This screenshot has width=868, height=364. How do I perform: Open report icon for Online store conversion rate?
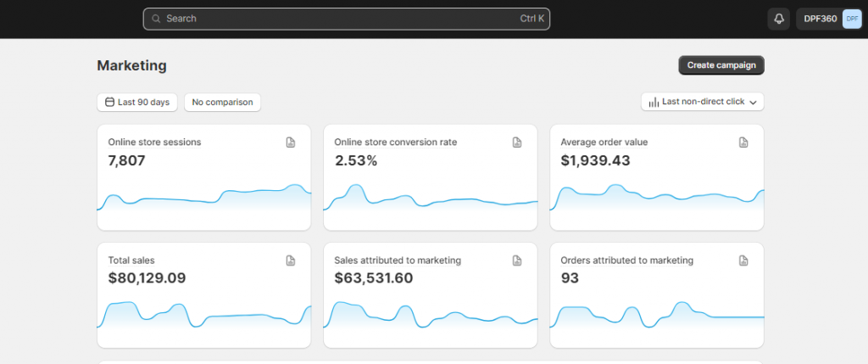pos(517,143)
